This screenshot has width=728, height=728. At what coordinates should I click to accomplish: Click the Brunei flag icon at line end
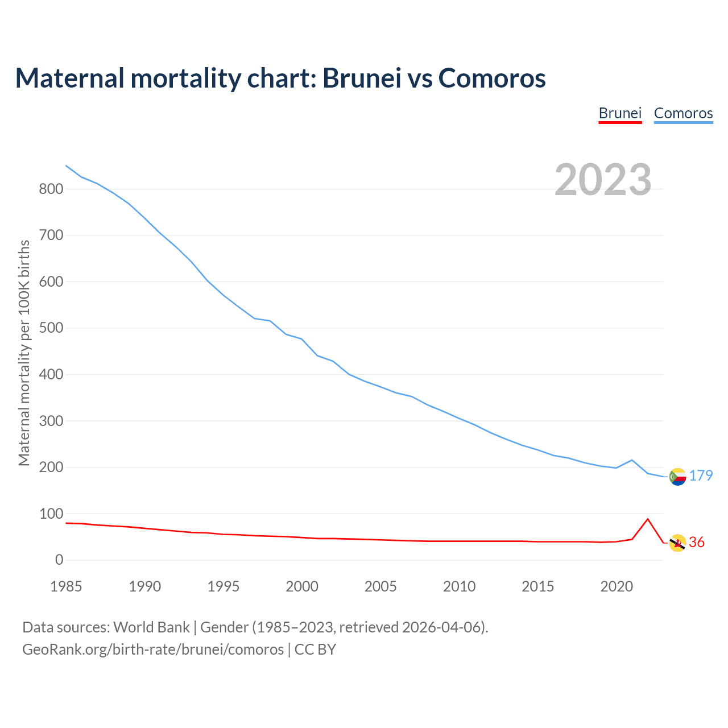pyautogui.click(x=677, y=543)
